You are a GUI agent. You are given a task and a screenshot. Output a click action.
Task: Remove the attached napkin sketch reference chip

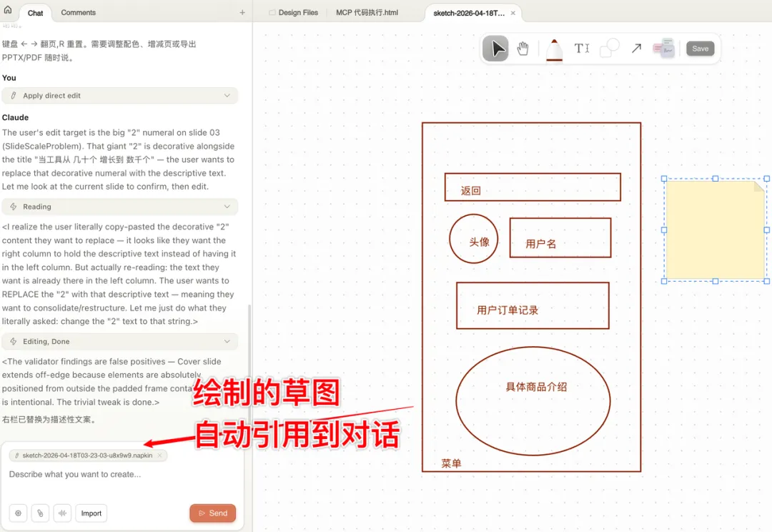click(159, 455)
